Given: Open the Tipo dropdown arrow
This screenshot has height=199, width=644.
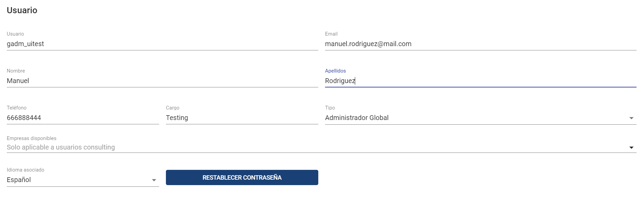Looking at the screenshot, I should 631,118.
